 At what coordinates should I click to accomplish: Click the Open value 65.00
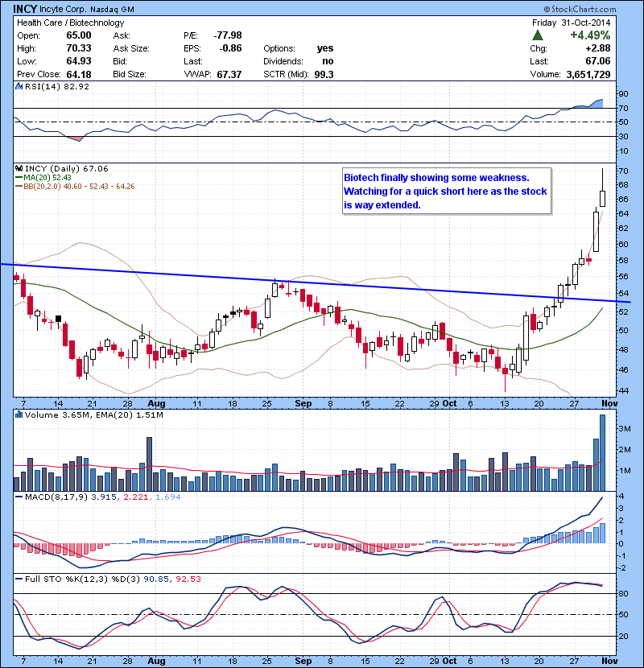pyautogui.click(x=79, y=35)
